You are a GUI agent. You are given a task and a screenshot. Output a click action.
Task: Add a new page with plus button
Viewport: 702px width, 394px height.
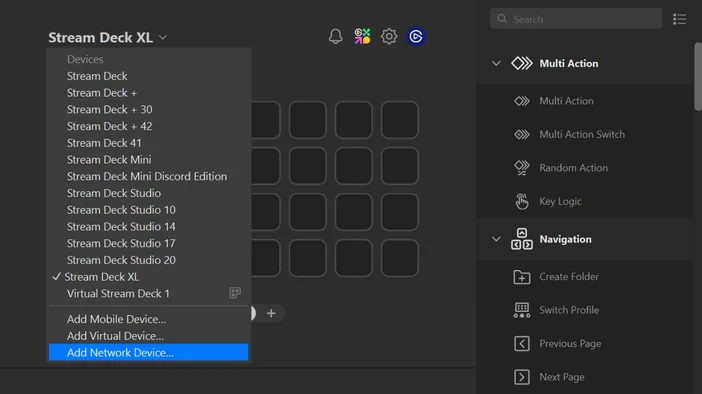(271, 313)
